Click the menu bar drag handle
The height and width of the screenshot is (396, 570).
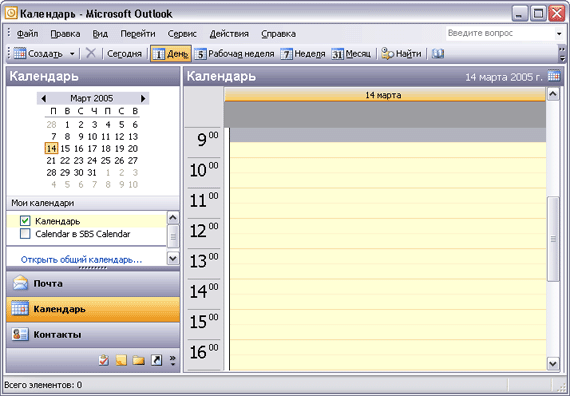point(9,33)
